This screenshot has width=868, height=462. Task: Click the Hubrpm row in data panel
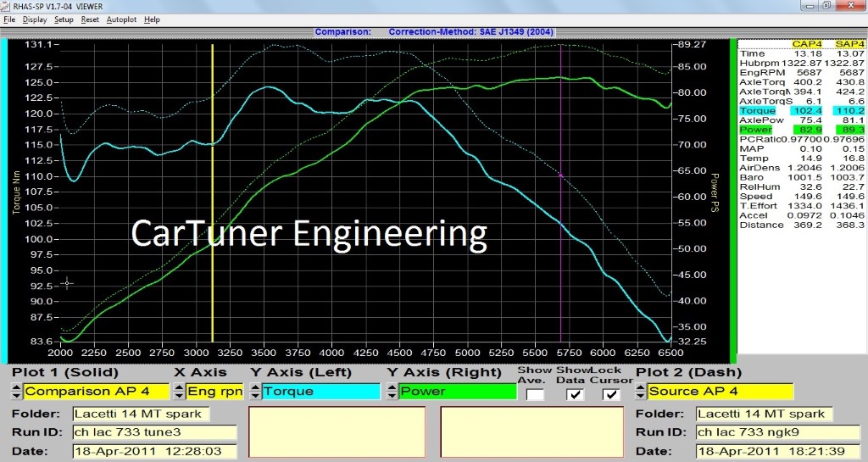[802, 63]
